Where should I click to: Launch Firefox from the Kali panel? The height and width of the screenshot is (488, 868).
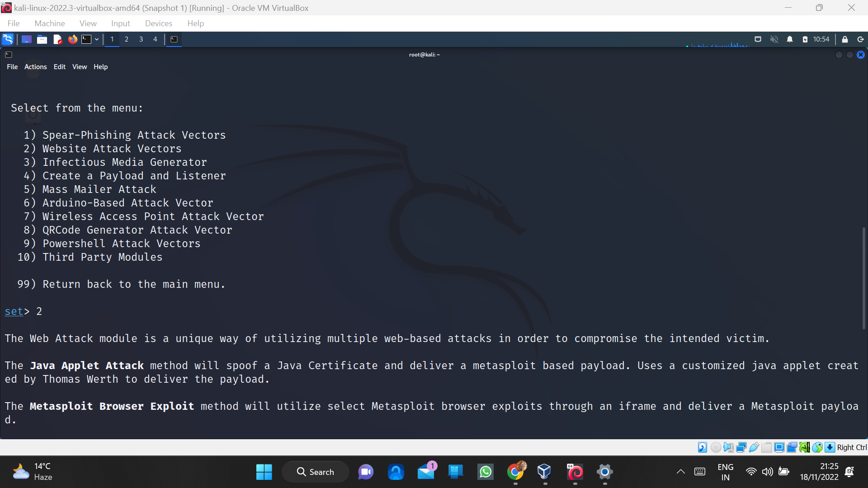(72, 39)
